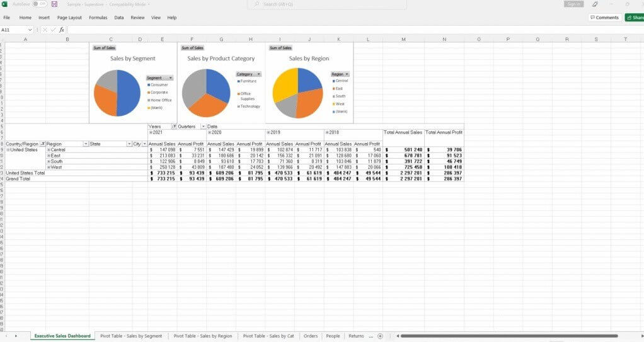644x342 pixels.
Task: Click the pen icon next to Sign in
Action: [x=595, y=4]
